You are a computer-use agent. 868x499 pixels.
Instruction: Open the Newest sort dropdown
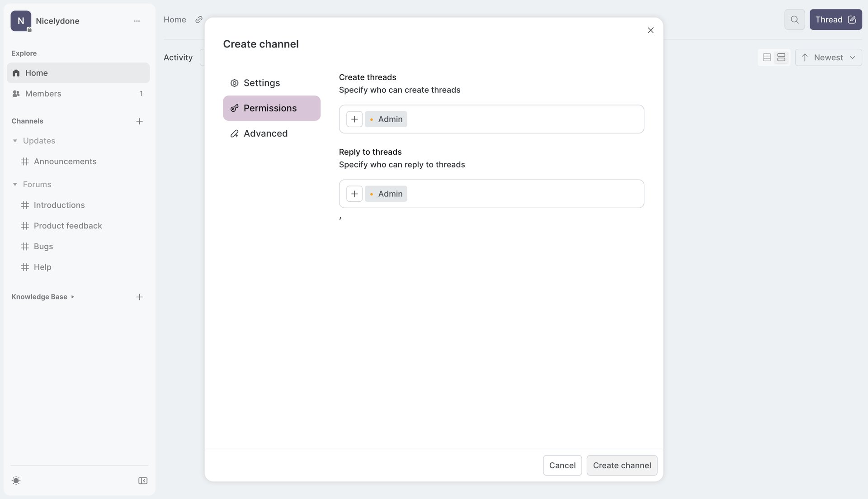click(x=828, y=57)
